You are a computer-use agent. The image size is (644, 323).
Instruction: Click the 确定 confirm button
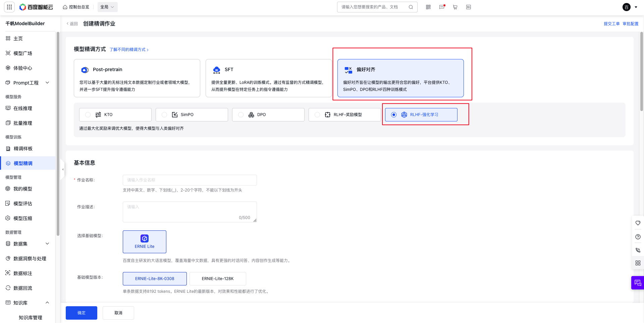coord(82,313)
